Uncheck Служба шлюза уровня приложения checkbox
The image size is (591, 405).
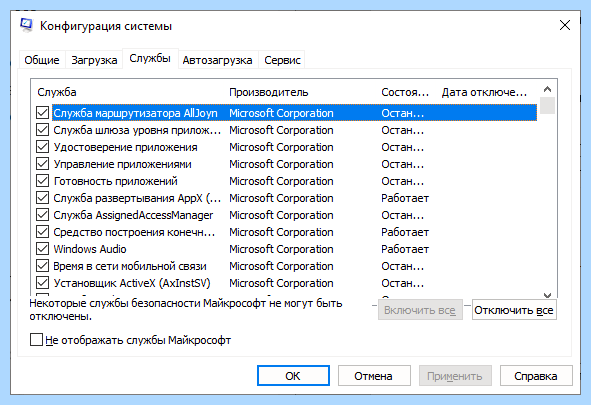42,130
